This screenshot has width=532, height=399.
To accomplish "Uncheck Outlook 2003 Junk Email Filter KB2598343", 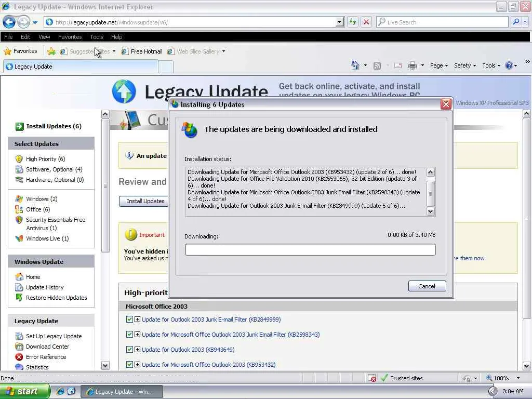I will coord(129,334).
